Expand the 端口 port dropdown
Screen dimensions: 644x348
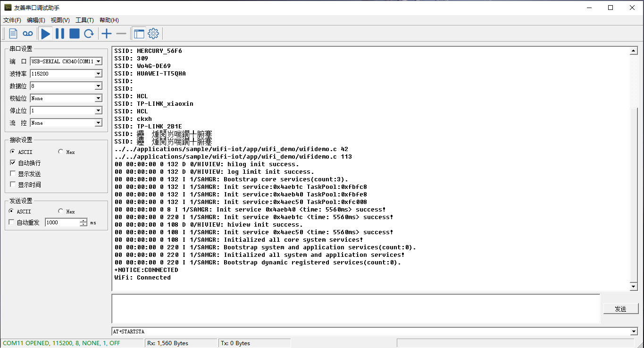pos(99,61)
